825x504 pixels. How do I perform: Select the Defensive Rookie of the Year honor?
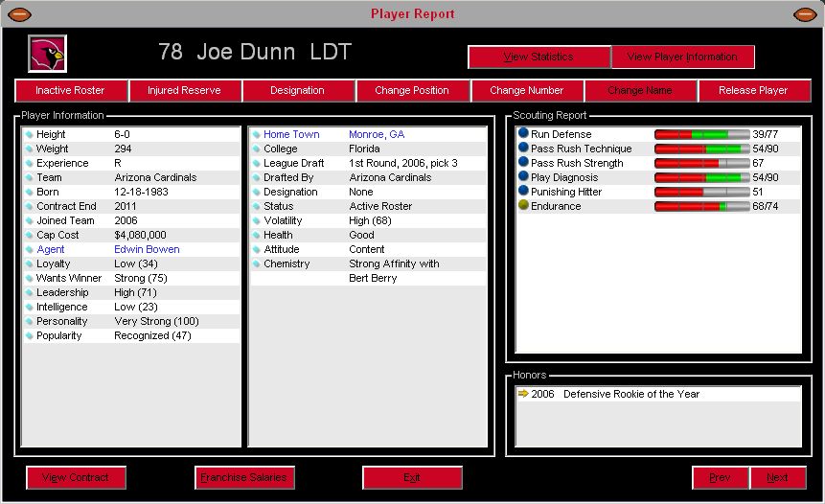[x=631, y=394]
